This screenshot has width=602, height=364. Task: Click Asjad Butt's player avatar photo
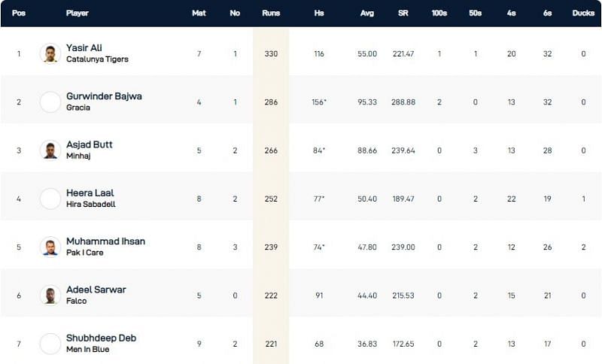[50, 150]
